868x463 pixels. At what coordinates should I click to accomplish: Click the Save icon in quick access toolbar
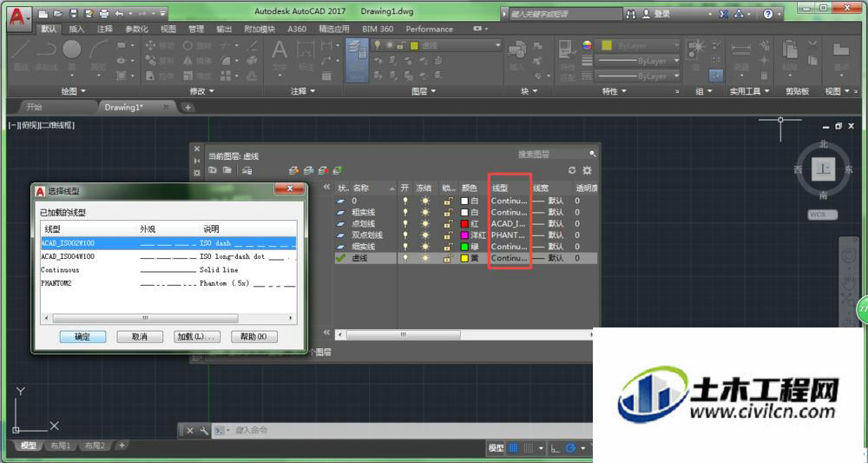(x=73, y=13)
